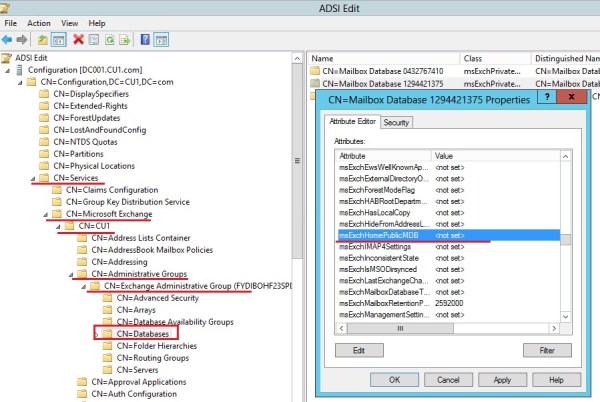Switch to the Security tab
This screenshot has height=402, width=600.
click(x=396, y=122)
